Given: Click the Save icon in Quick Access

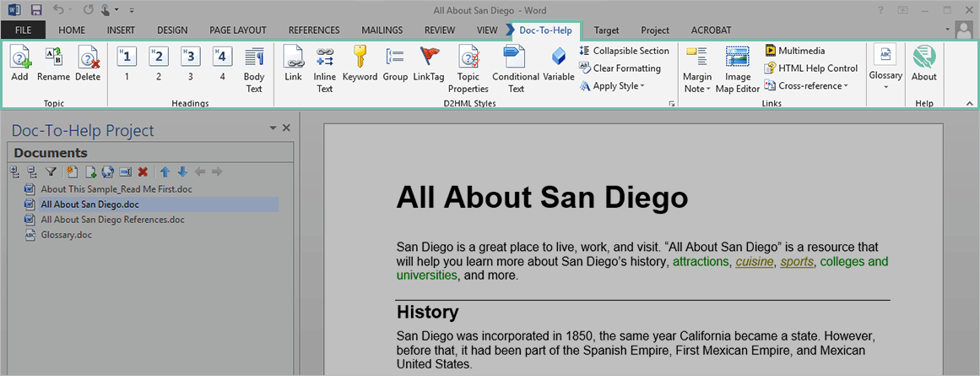Looking at the screenshot, I should pos(35,9).
